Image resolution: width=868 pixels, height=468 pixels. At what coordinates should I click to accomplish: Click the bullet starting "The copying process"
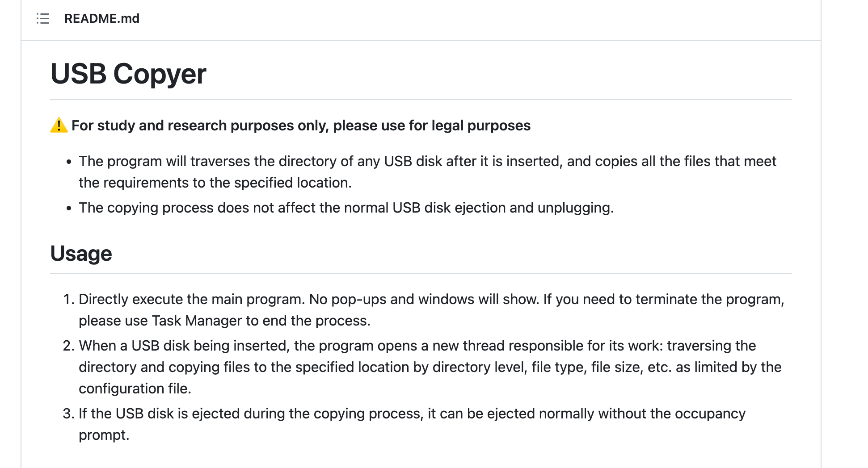pos(346,208)
